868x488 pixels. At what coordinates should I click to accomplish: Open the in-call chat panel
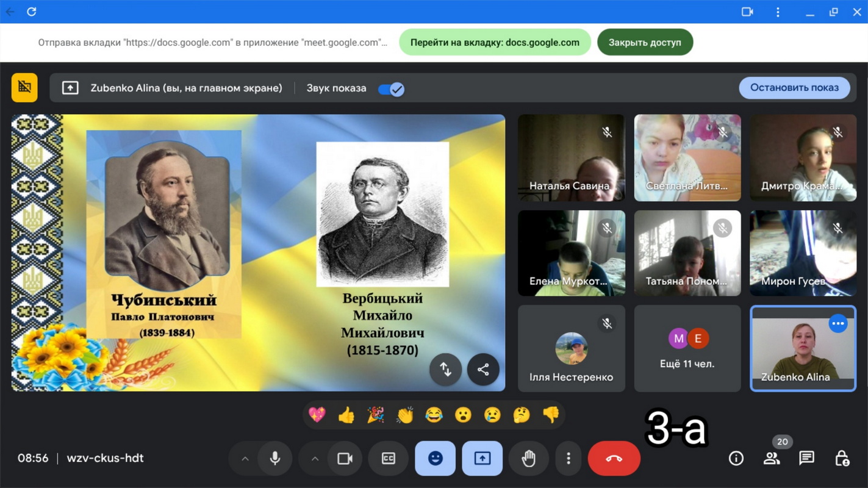(806, 458)
